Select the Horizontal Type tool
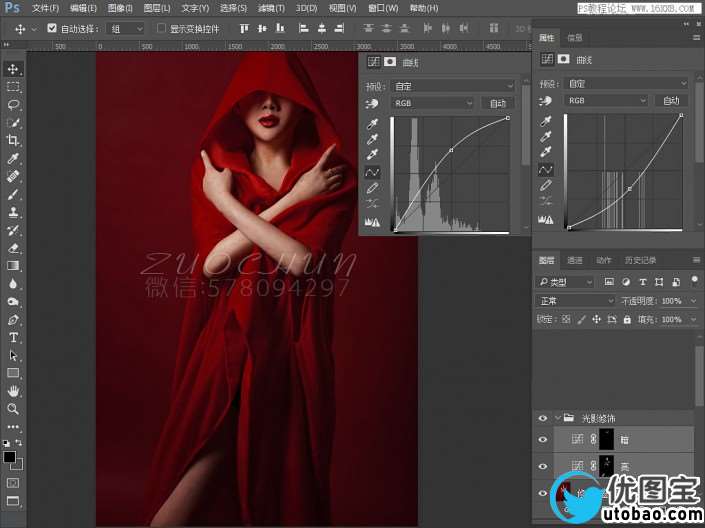This screenshot has height=528, width=705. tap(13, 337)
